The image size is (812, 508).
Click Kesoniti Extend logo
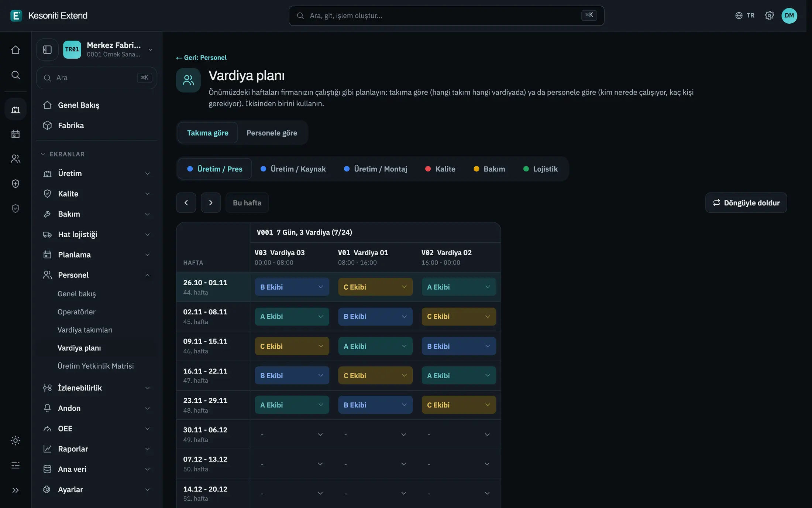click(49, 16)
